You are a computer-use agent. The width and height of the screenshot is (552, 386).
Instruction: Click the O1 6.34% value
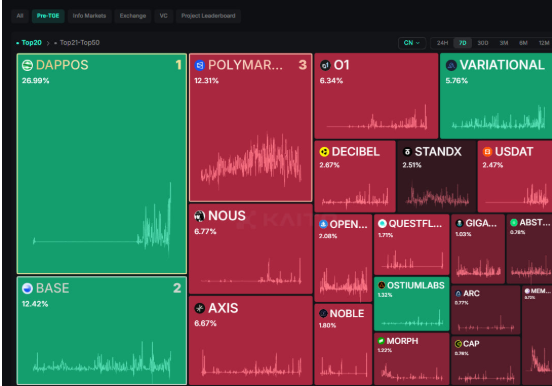(x=331, y=81)
